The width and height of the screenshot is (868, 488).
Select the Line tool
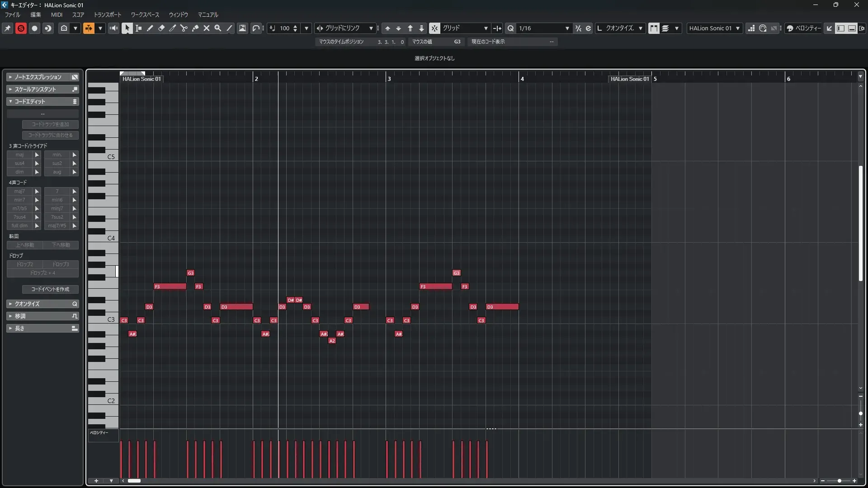point(229,28)
